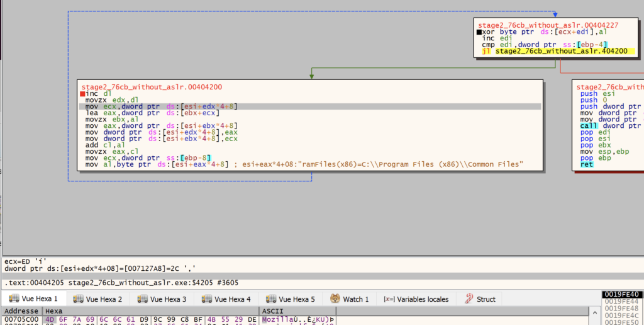Open the Variables locales tab
This screenshot has height=325, width=644.
point(416,299)
